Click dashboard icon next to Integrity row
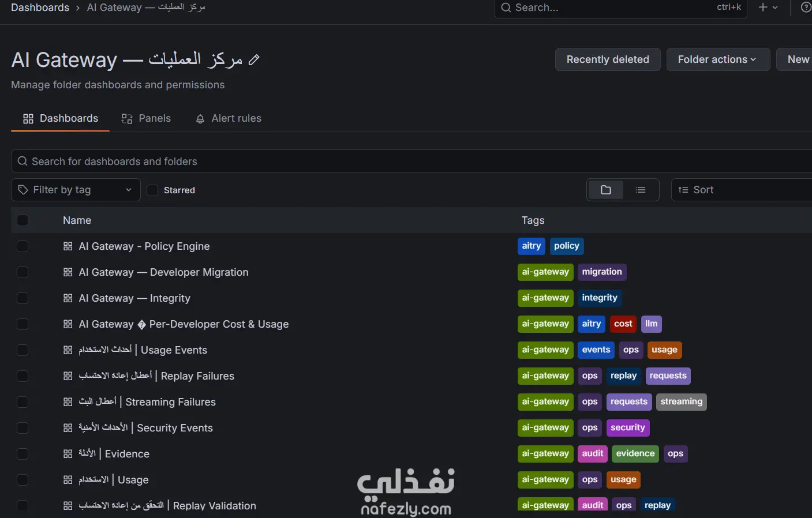812x518 pixels. point(68,298)
